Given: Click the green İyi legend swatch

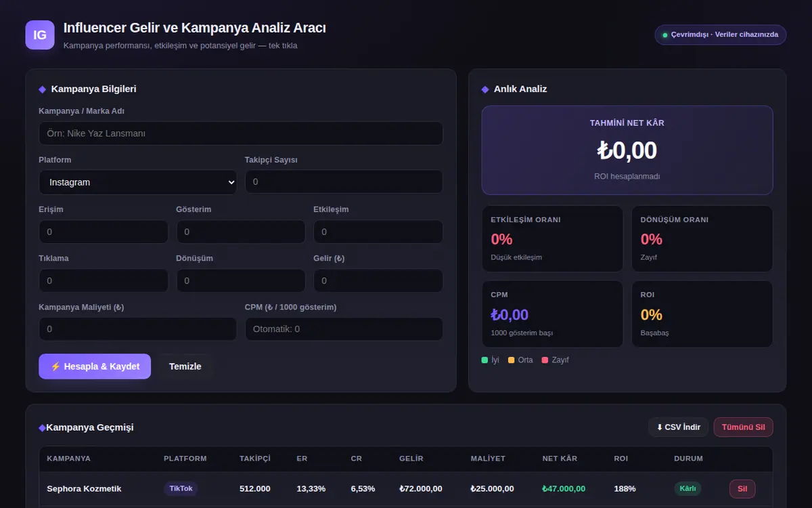Looking at the screenshot, I should pyautogui.click(x=485, y=360).
